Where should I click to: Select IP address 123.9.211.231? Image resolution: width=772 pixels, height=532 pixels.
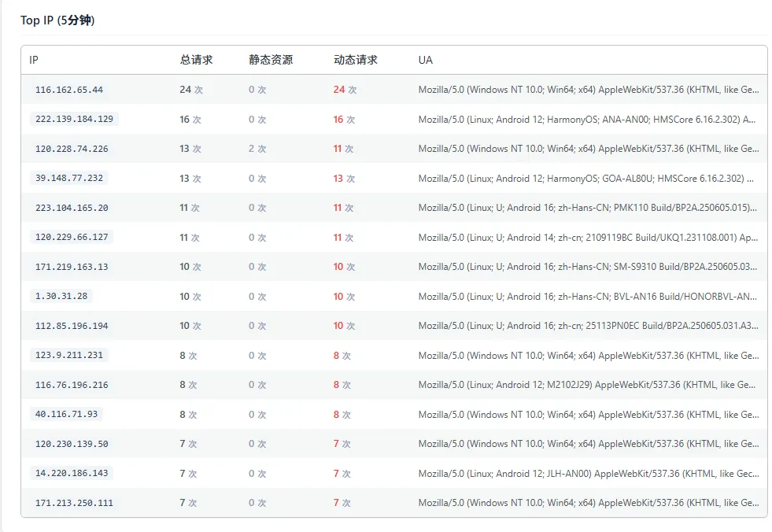(69, 355)
